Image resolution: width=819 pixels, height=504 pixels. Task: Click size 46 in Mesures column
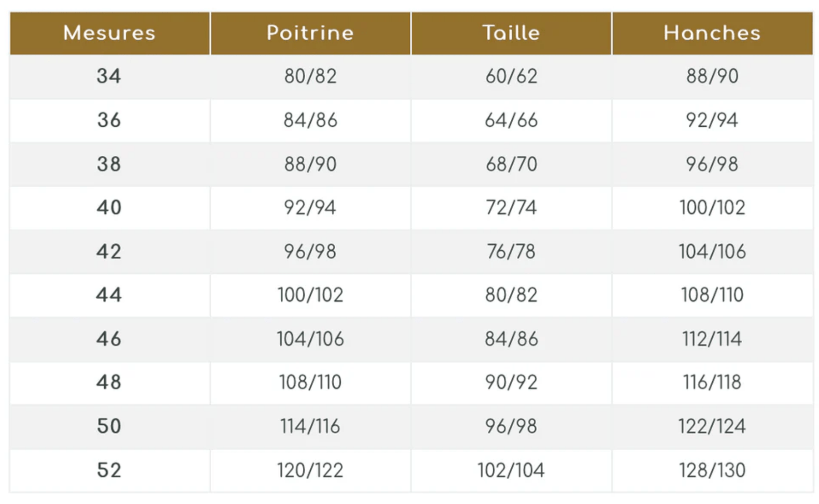tap(109, 339)
